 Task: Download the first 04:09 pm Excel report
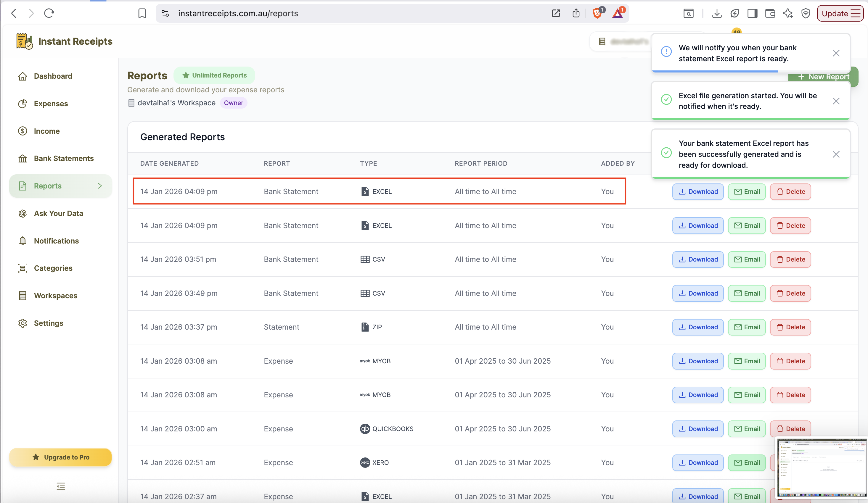pyautogui.click(x=698, y=191)
